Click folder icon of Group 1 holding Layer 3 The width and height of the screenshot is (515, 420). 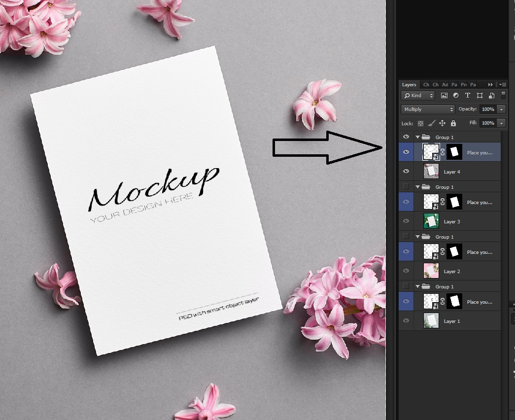click(426, 187)
